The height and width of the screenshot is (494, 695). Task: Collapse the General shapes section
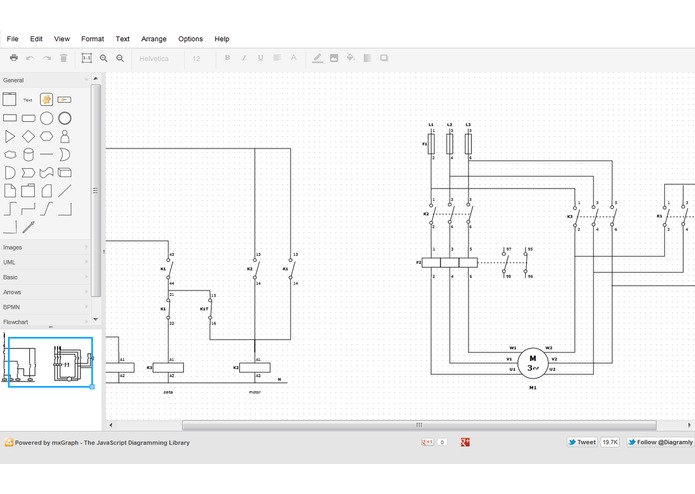(x=45, y=80)
